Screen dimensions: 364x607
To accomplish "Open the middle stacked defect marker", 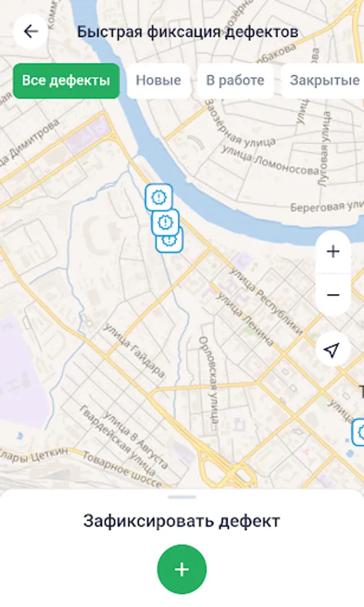I will point(165,222).
